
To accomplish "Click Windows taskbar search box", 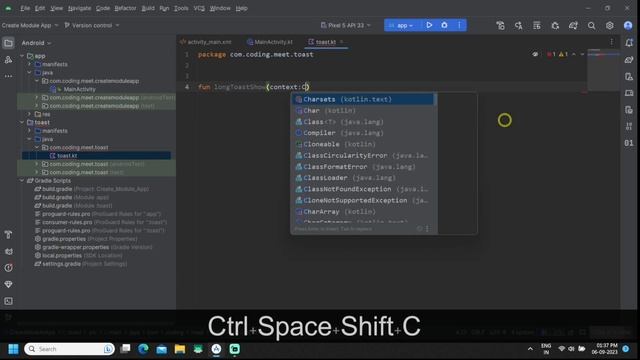I will 69,349.
